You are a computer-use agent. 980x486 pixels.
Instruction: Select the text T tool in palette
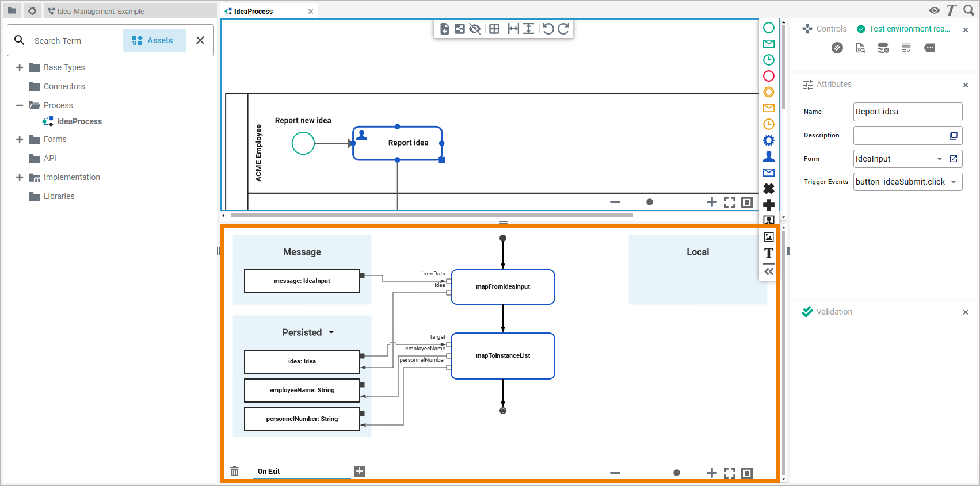769,253
